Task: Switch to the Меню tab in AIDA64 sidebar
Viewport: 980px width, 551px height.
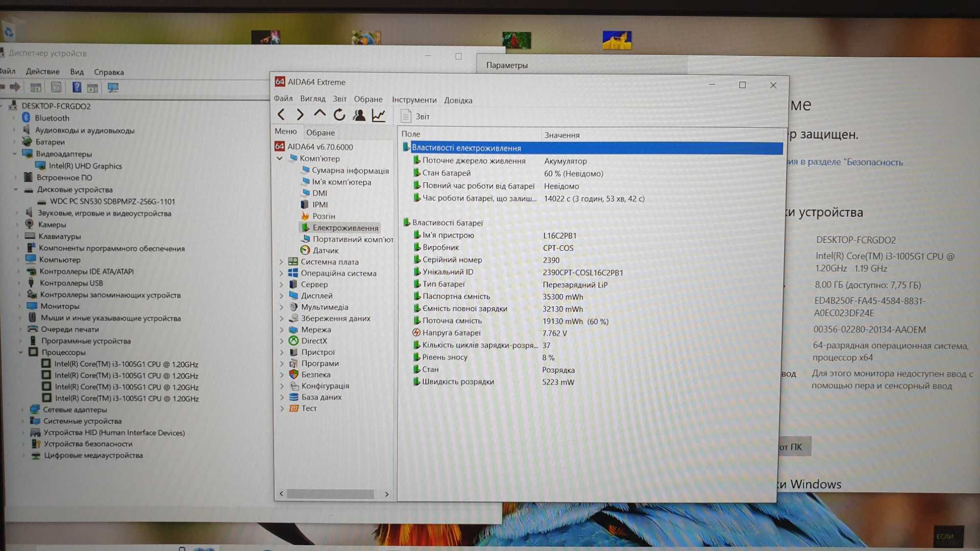Action: [x=286, y=131]
